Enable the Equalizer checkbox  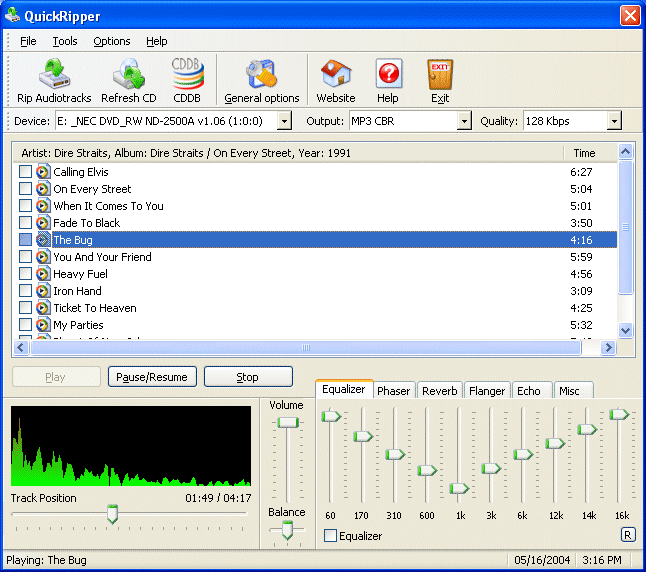point(330,536)
